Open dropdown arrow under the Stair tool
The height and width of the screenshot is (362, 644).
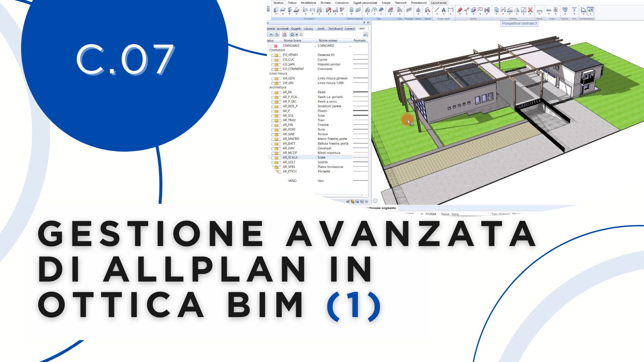point(399,14)
